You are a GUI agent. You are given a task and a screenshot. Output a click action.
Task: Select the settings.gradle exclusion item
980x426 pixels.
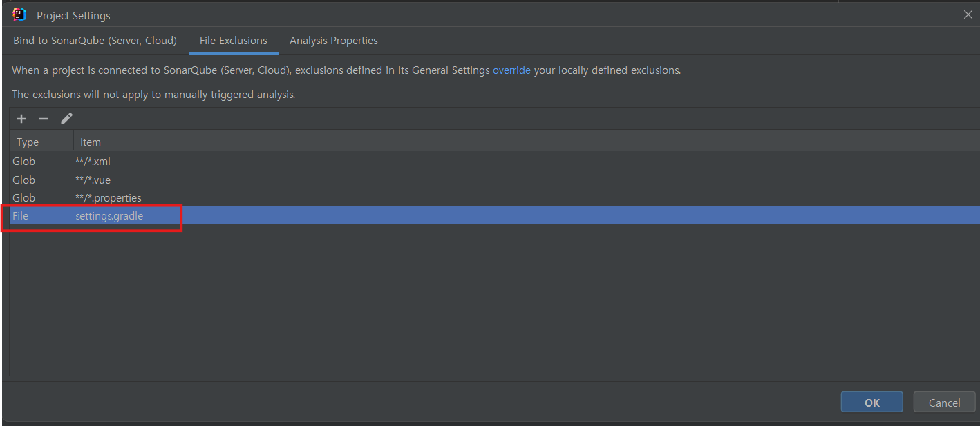tap(109, 216)
